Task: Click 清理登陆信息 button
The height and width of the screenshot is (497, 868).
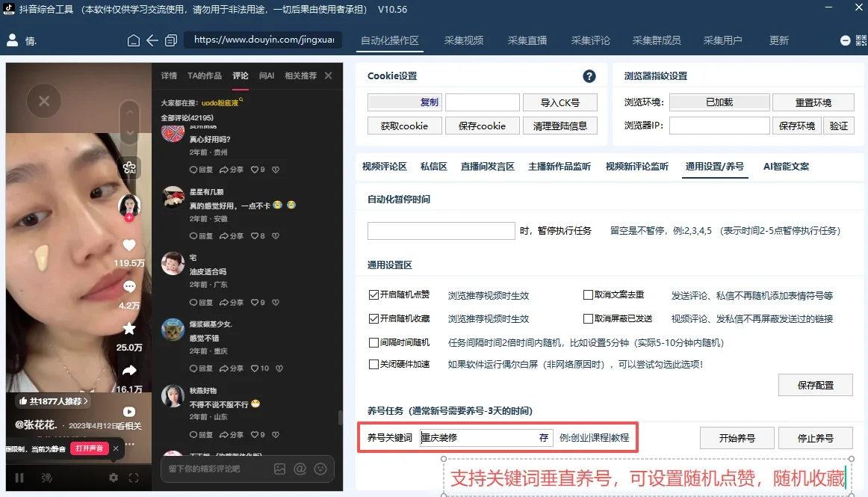Action: 559,126
